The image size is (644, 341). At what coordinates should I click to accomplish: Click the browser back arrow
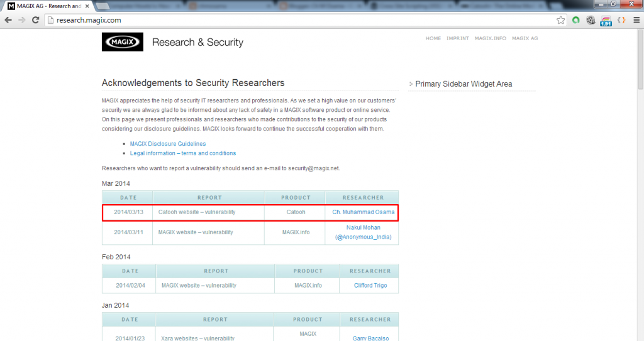8,20
